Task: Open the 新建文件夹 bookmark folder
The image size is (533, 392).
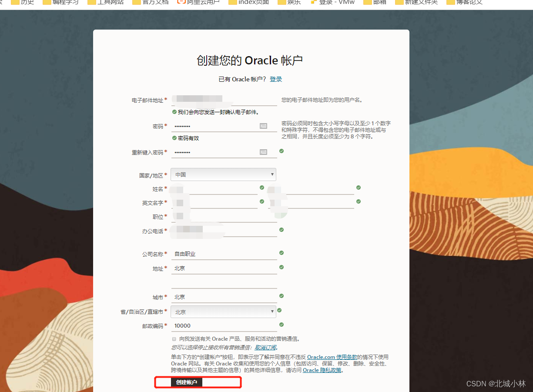Action: 416,2
